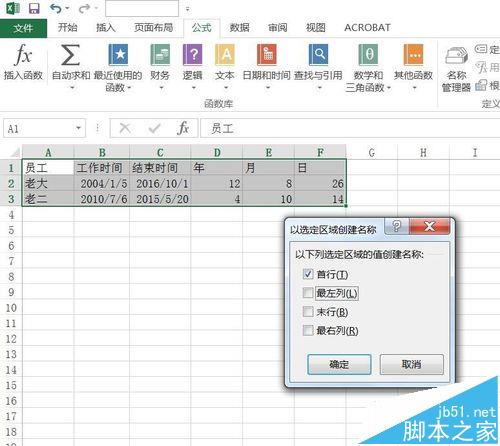Click the formula bar confirm checkmark icon
Image resolution: width=500 pixels, height=446 pixels.
[154, 128]
